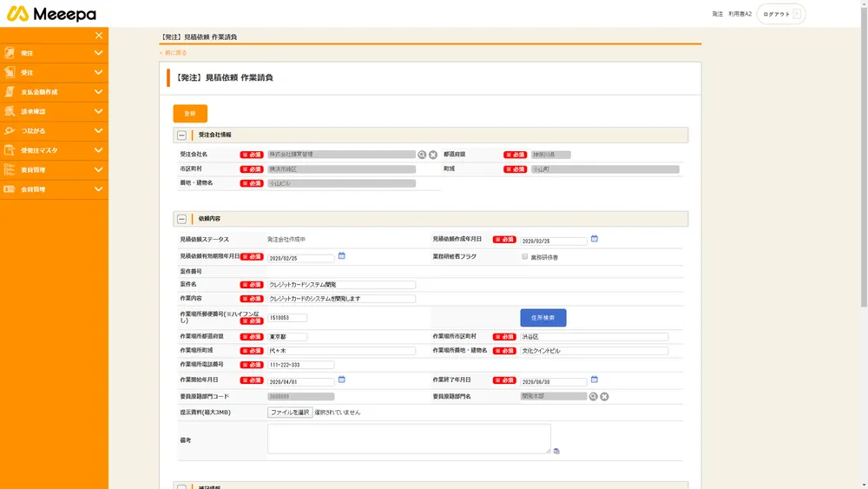Click the 発注 menu icon in sidebar

(10, 53)
